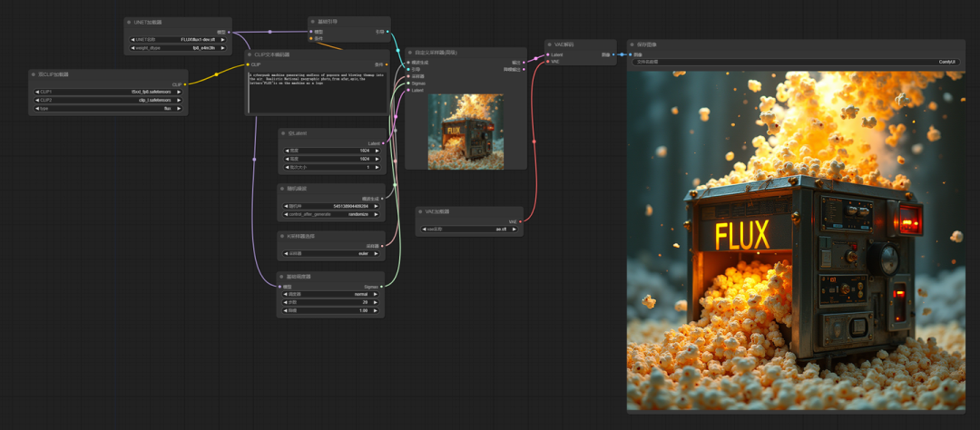Select the Latent output port on 空Latent

coord(383,143)
